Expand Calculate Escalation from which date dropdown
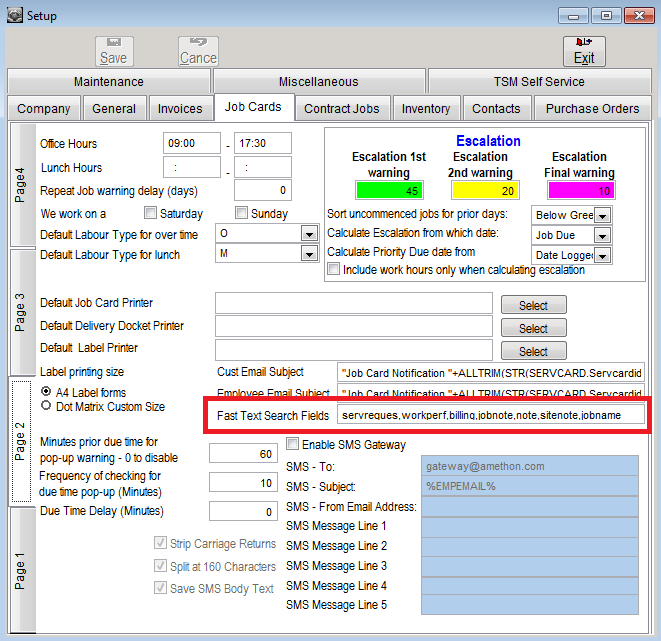The image size is (661, 641). [x=602, y=235]
